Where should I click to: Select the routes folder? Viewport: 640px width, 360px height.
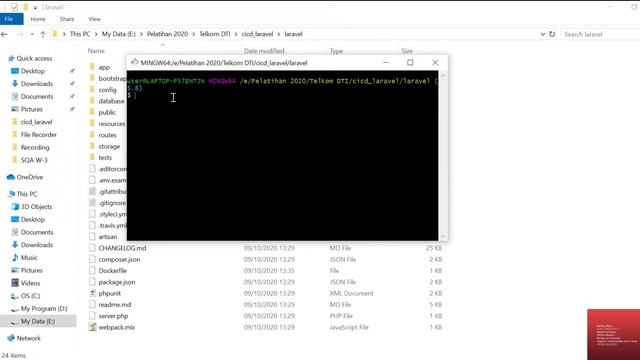(107, 135)
